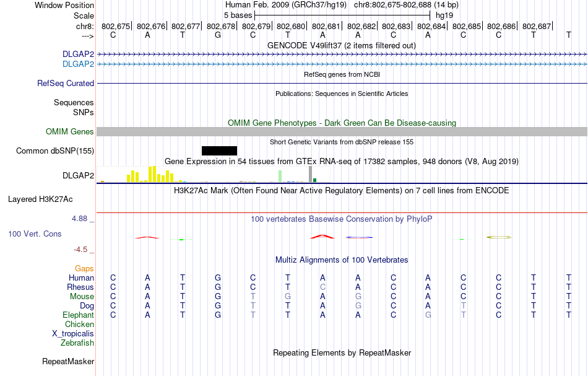This screenshot has width=588, height=376.
Task: Click the Scale track label
Action: click(x=84, y=15)
